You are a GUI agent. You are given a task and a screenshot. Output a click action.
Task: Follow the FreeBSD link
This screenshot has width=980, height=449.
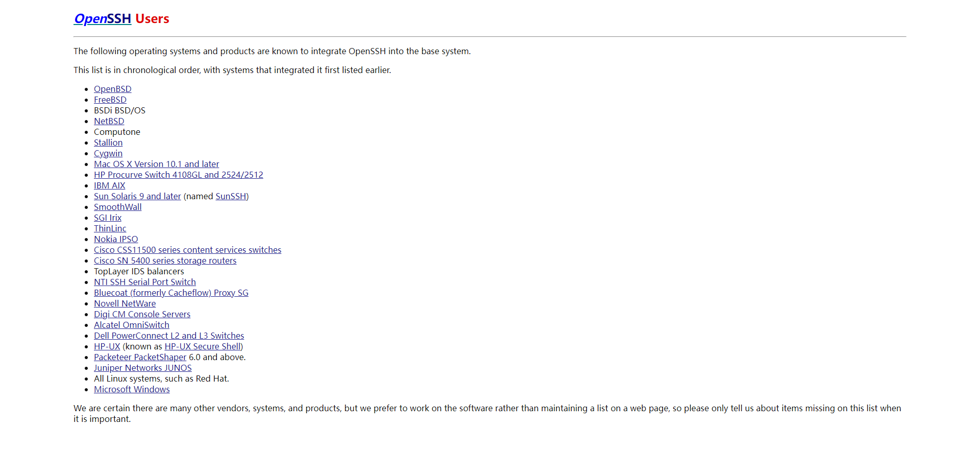110,100
